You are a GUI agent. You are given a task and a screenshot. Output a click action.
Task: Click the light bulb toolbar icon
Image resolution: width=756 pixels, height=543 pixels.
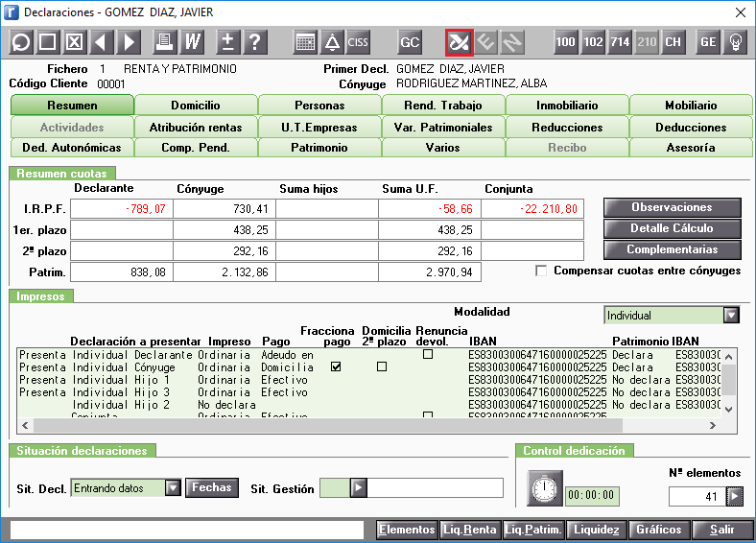[x=735, y=42]
